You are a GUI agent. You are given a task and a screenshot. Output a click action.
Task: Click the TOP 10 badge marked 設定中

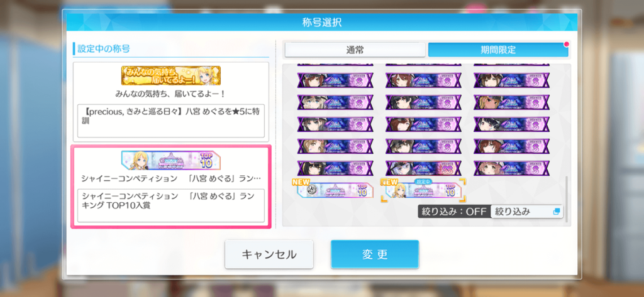423,190
